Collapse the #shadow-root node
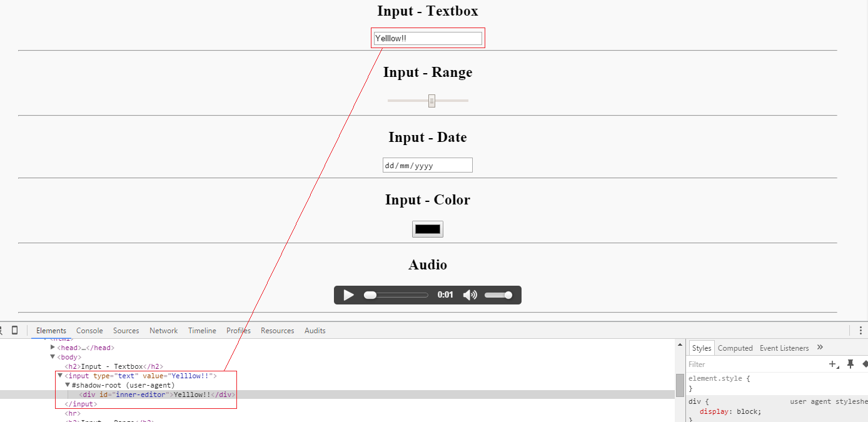 (x=68, y=385)
